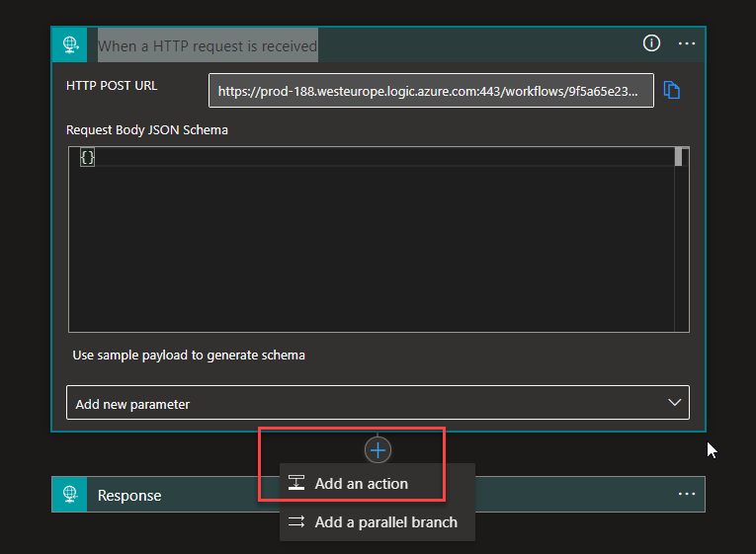
Task: Open the Response action ellipsis menu
Action: point(687,494)
